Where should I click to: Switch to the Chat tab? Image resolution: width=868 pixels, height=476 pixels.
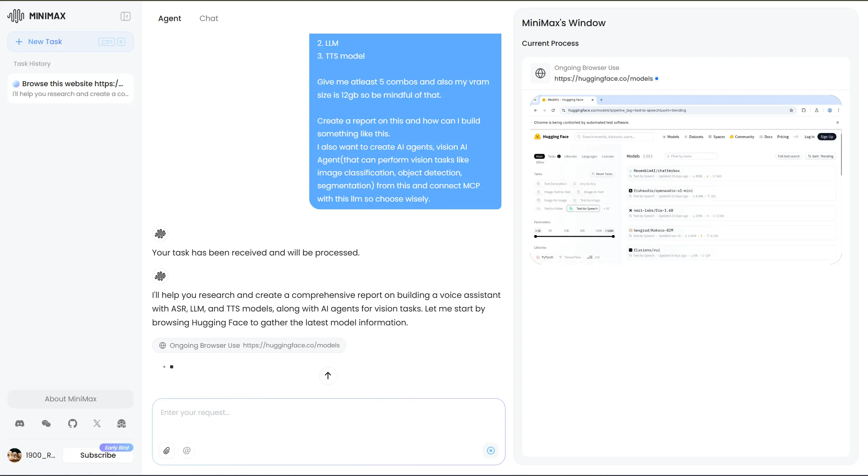[x=208, y=18]
